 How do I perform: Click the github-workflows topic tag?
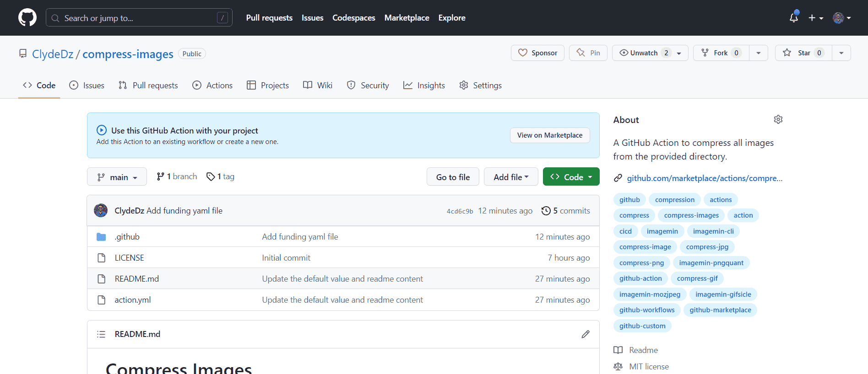(x=647, y=310)
